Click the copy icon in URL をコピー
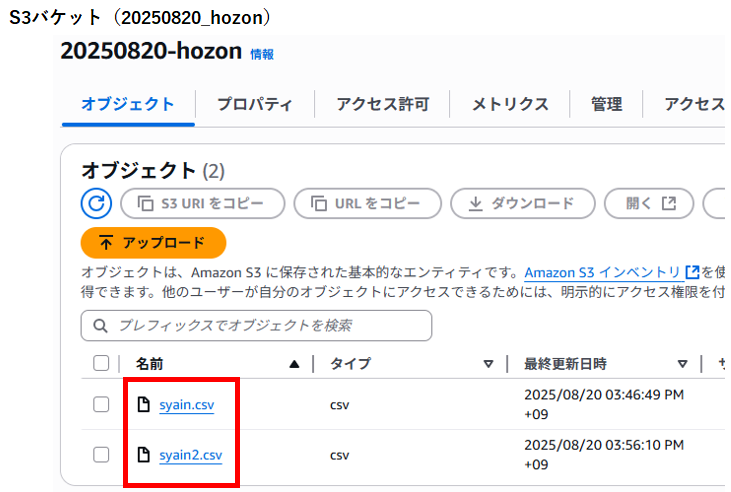The height and width of the screenshot is (492, 731). point(319,204)
